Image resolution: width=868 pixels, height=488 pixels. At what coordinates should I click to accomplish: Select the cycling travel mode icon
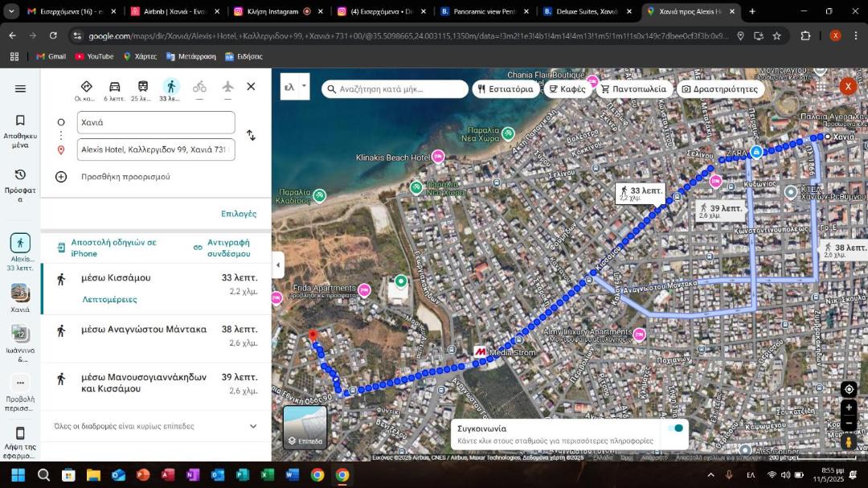(x=199, y=87)
